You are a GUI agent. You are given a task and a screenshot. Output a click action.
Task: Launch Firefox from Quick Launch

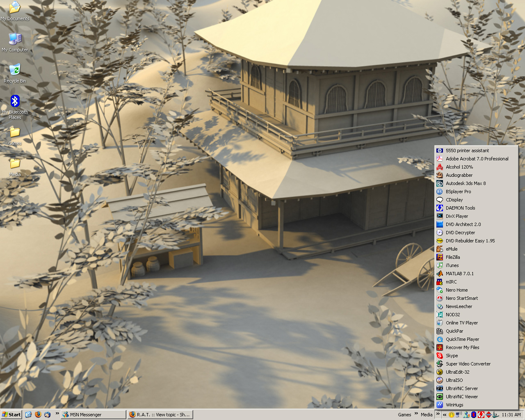tap(38, 415)
